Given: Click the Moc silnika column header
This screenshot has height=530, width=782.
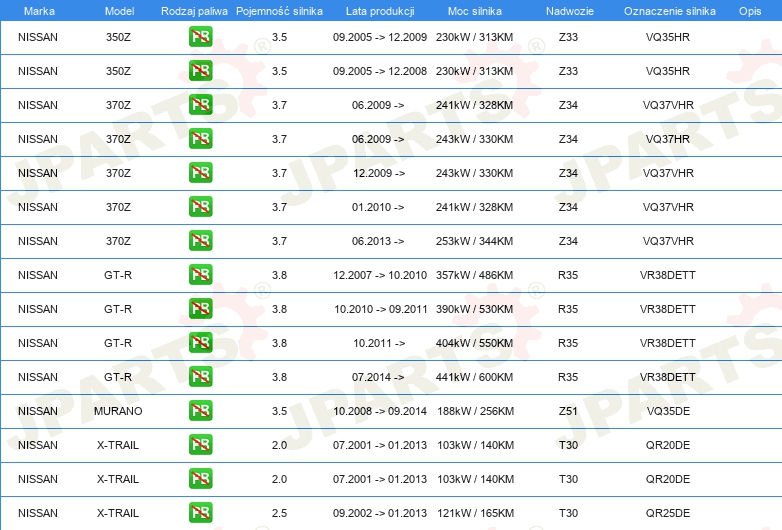Looking at the screenshot, I should pos(475,11).
